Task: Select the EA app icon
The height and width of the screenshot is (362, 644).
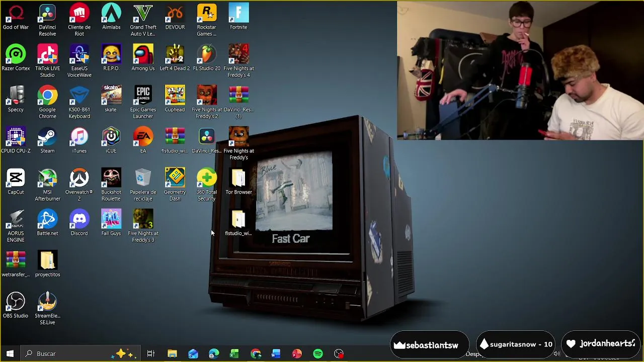Action: pyautogui.click(x=143, y=141)
